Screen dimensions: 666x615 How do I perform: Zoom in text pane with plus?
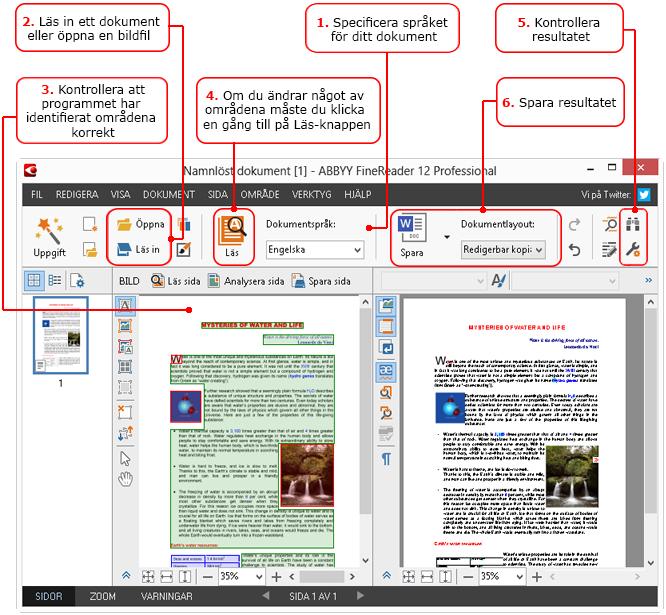537,577
